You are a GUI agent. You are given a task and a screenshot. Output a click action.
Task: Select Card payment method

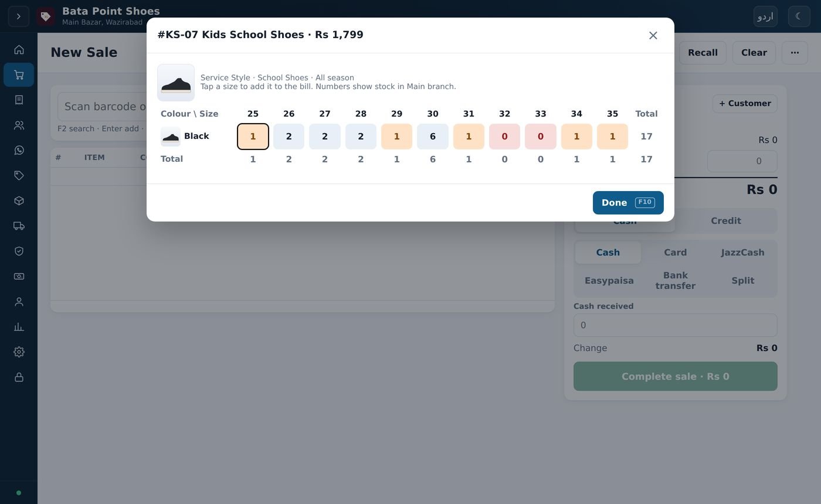pos(675,253)
